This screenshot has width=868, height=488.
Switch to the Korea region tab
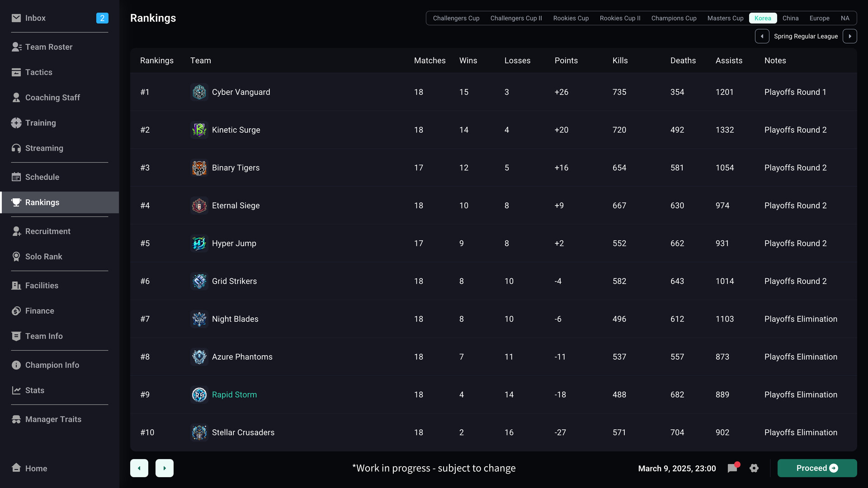coord(763,18)
